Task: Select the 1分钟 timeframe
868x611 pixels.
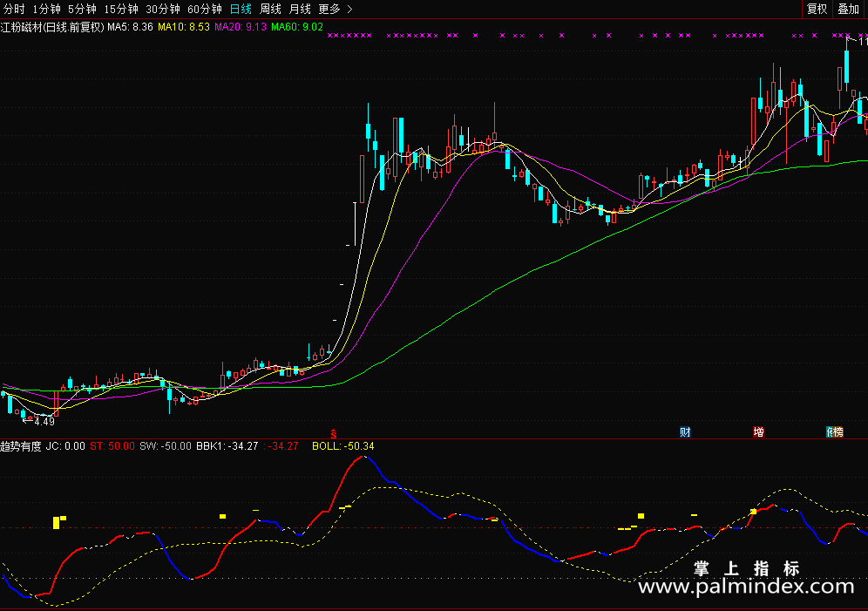Action: click(x=46, y=9)
